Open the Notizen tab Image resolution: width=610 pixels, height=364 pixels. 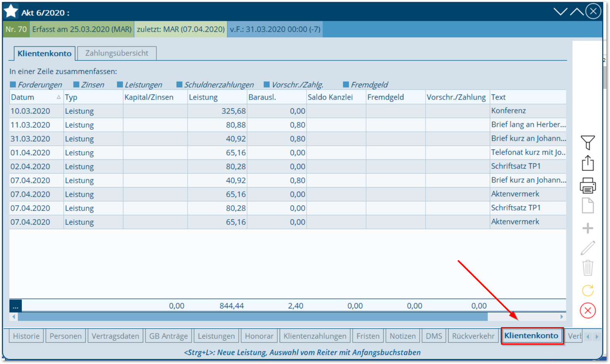pyautogui.click(x=403, y=336)
